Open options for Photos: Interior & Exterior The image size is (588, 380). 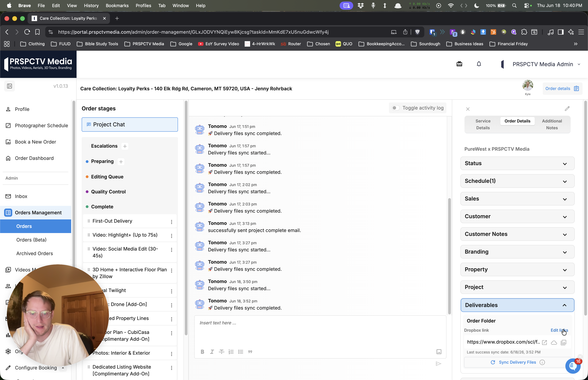coord(171,354)
